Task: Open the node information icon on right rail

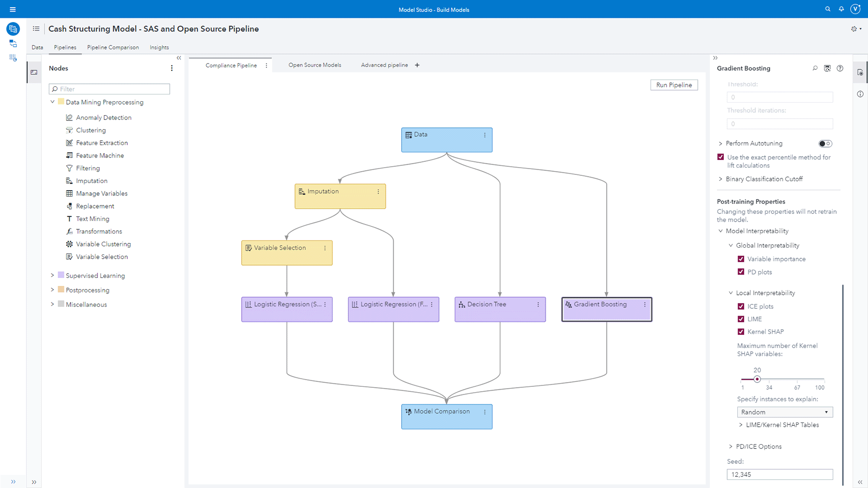Action: [x=860, y=94]
